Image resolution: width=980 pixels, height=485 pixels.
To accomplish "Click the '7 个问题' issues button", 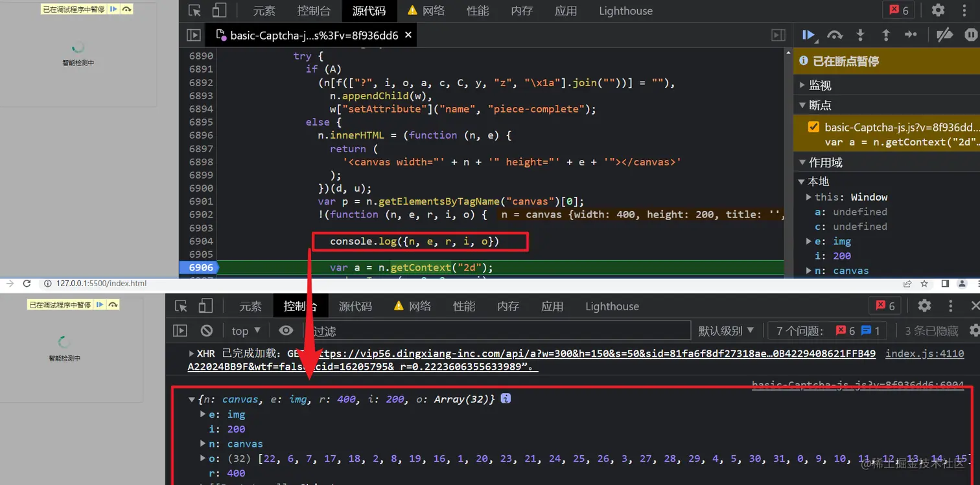I will pos(828,331).
